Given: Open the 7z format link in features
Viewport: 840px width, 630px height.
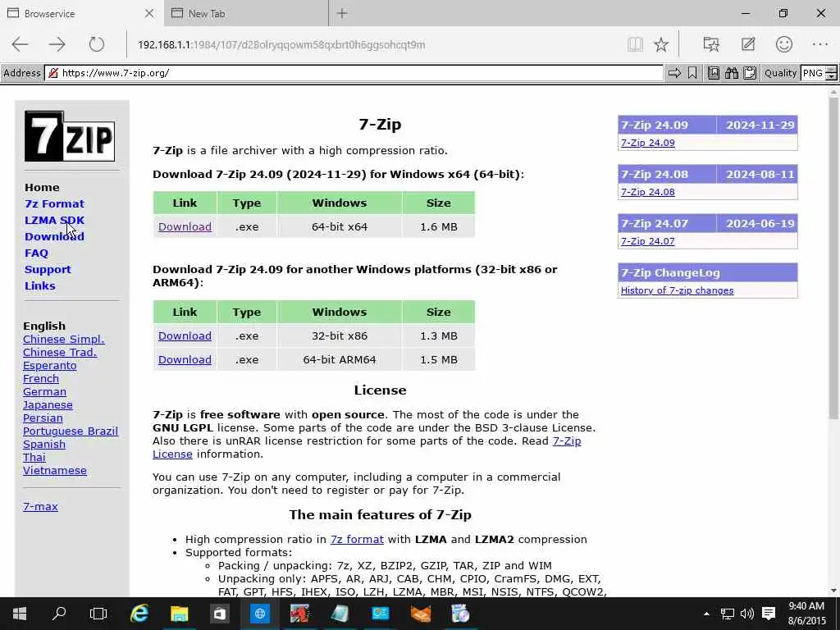Looking at the screenshot, I should [357, 539].
